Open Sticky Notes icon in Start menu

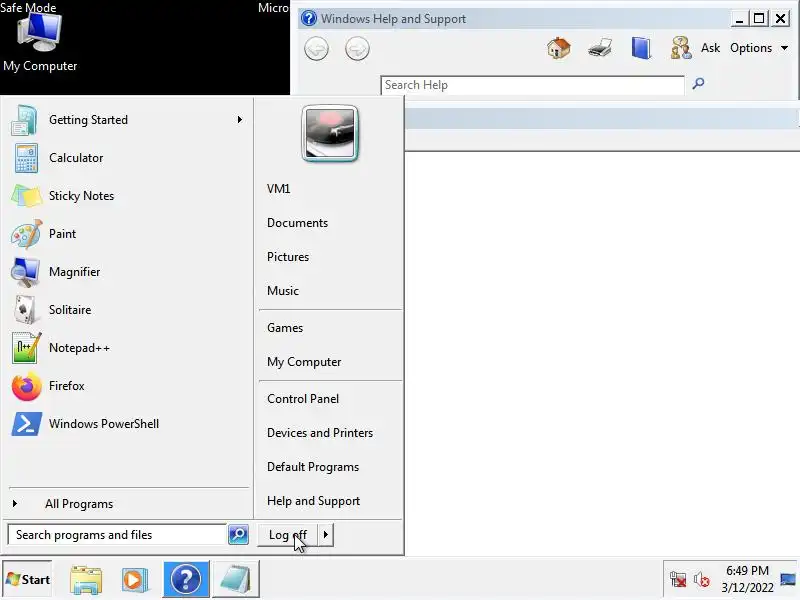[x=26, y=196]
